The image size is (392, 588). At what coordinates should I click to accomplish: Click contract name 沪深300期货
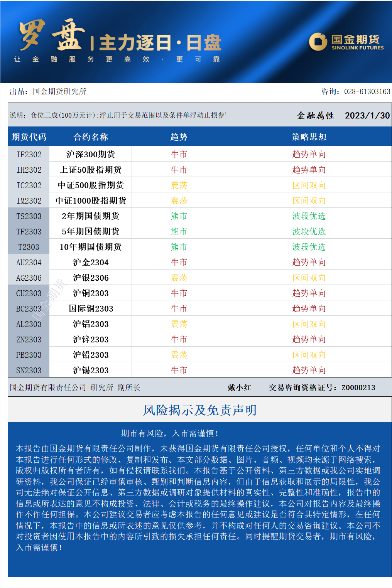tap(91, 154)
